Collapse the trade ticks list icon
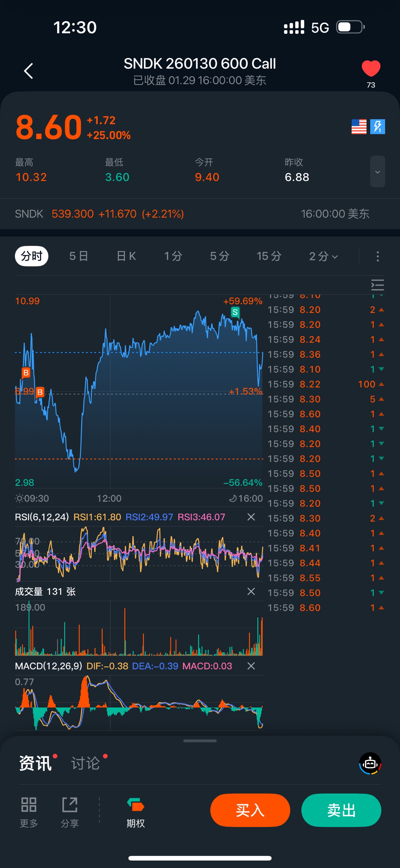Viewport: 400px width, 868px height. [377, 285]
